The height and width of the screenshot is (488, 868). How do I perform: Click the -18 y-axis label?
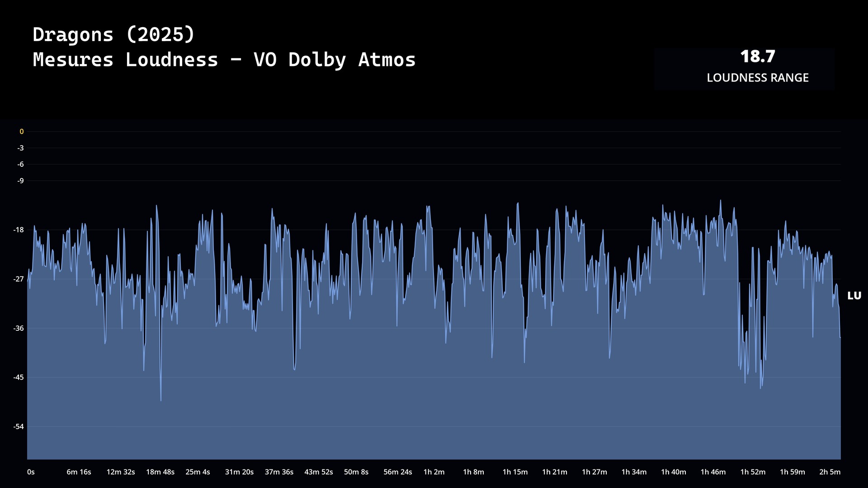(x=19, y=230)
